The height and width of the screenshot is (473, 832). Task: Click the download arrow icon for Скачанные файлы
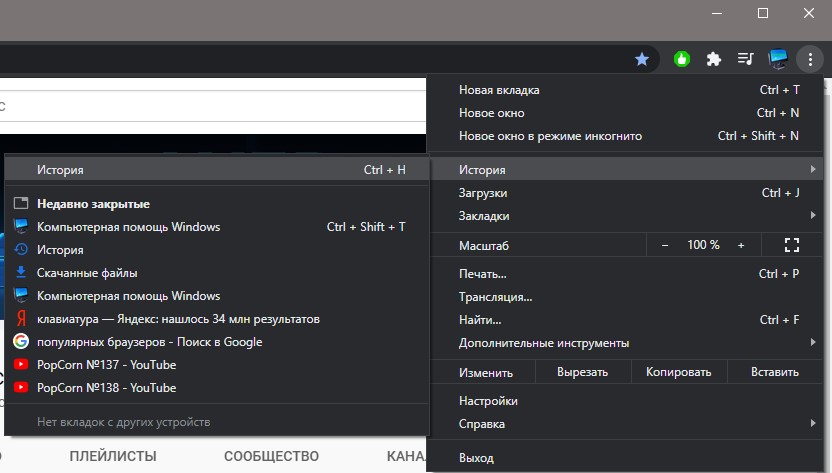pos(21,272)
